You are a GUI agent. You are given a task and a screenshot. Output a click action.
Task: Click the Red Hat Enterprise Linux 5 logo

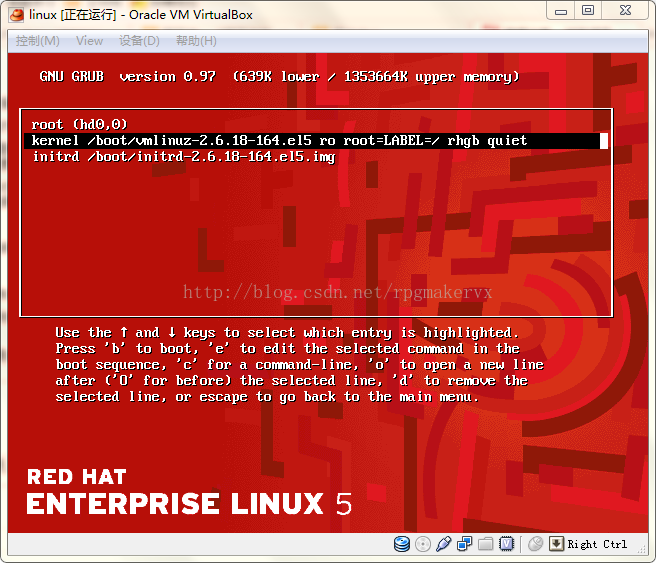(x=189, y=492)
